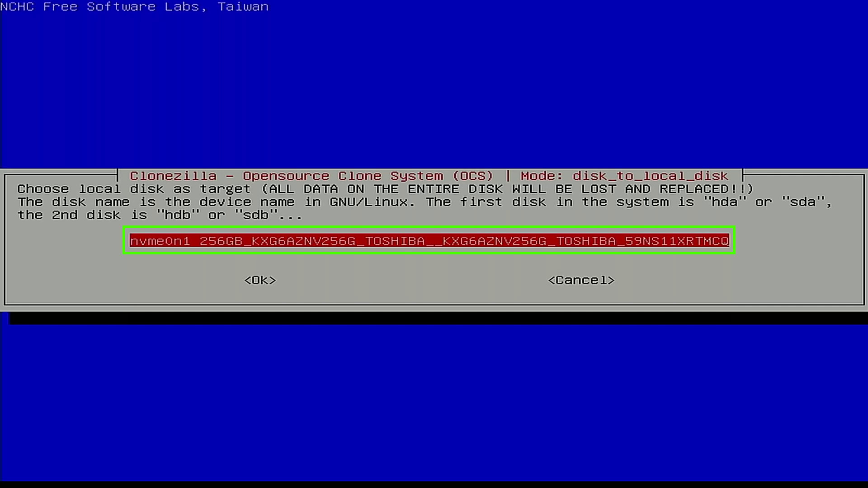Select nvme0n1 Toshiba 256GB as target disk

pyautogui.click(x=428, y=241)
